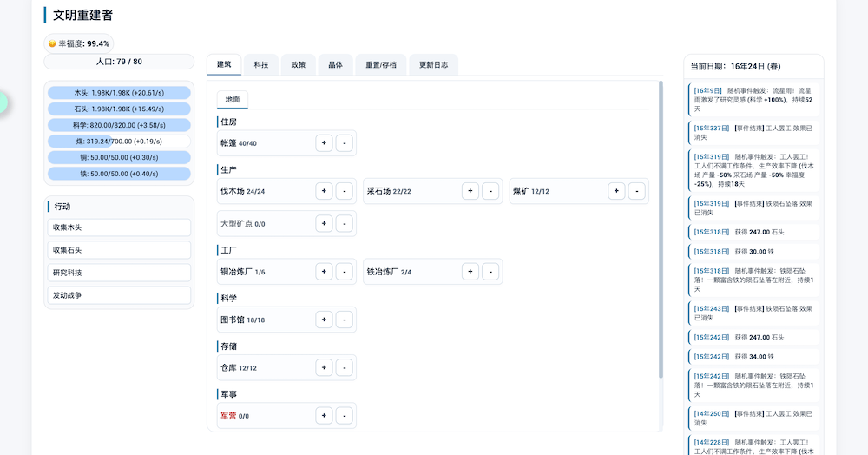View the 更新日志 tab
This screenshot has width=868, height=455.
(x=432, y=64)
